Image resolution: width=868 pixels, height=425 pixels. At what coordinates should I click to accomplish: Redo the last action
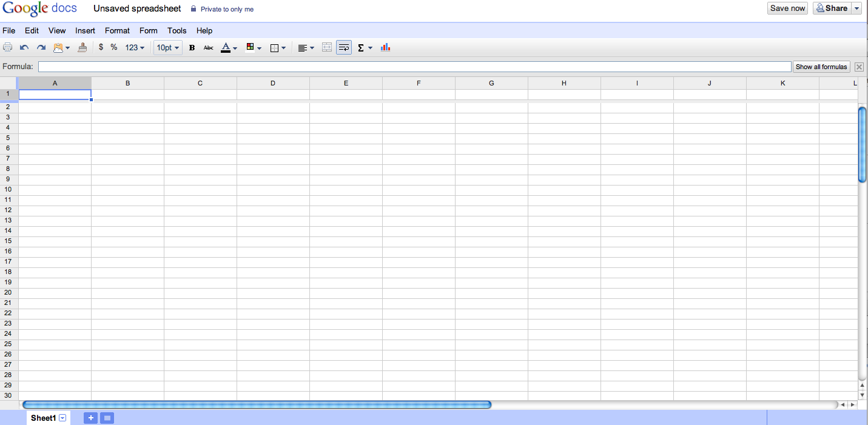[x=41, y=47]
